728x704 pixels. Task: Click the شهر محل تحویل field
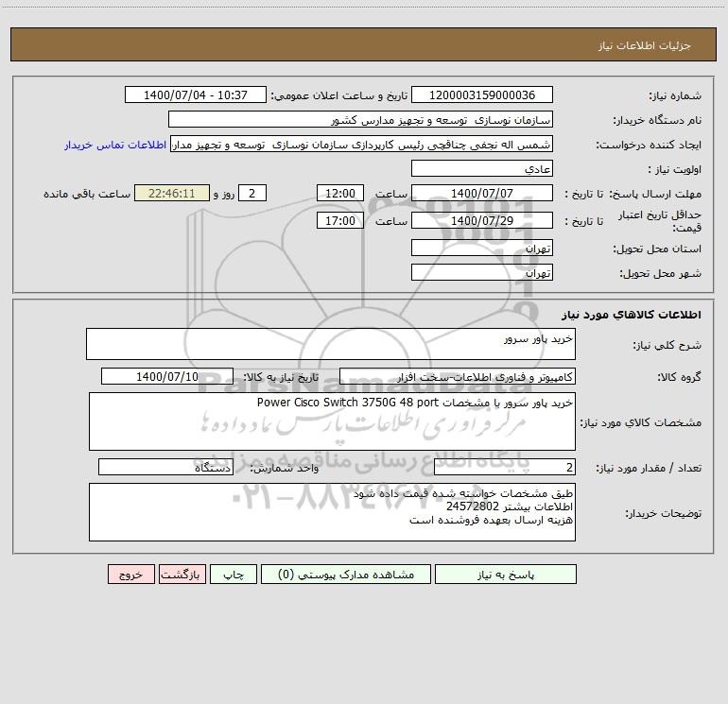(x=482, y=272)
